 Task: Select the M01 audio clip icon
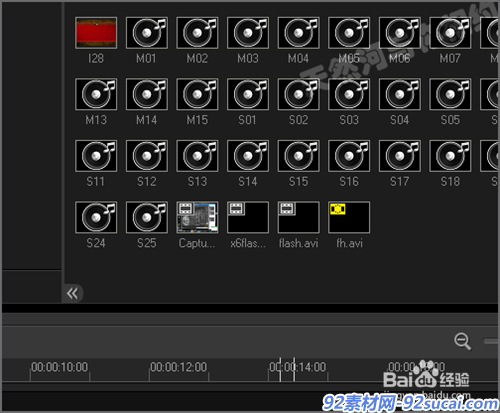pos(147,33)
